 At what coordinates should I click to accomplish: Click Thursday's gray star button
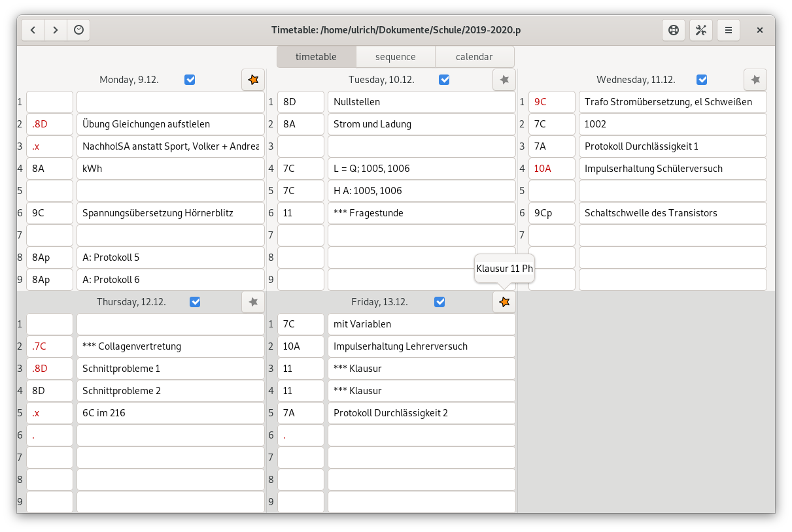[253, 302]
